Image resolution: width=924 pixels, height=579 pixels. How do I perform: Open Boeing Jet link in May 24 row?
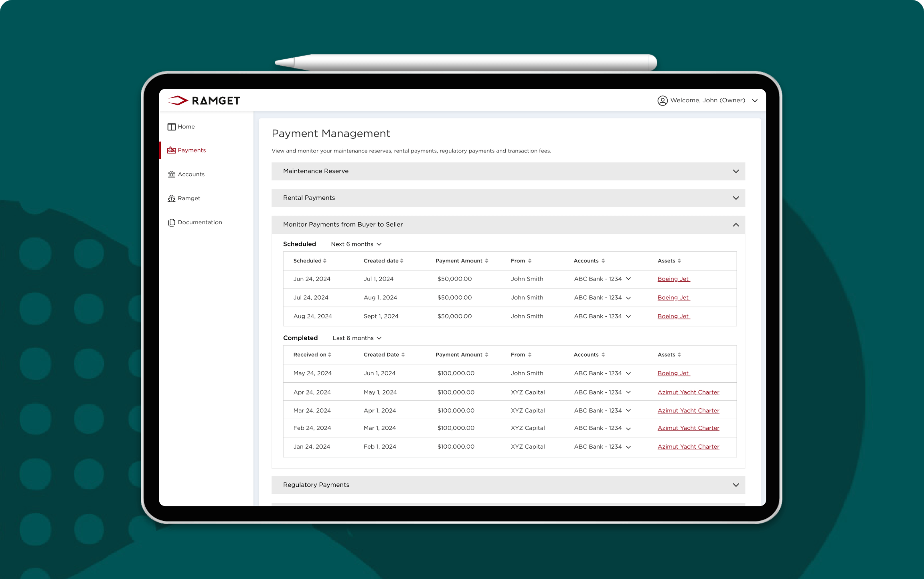point(673,373)
